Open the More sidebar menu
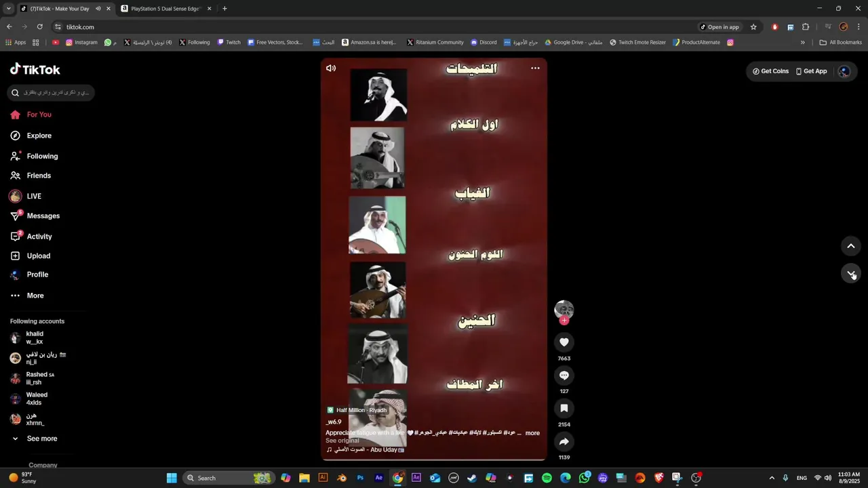This screenshot has height=488, width=868. click(27, 296)
